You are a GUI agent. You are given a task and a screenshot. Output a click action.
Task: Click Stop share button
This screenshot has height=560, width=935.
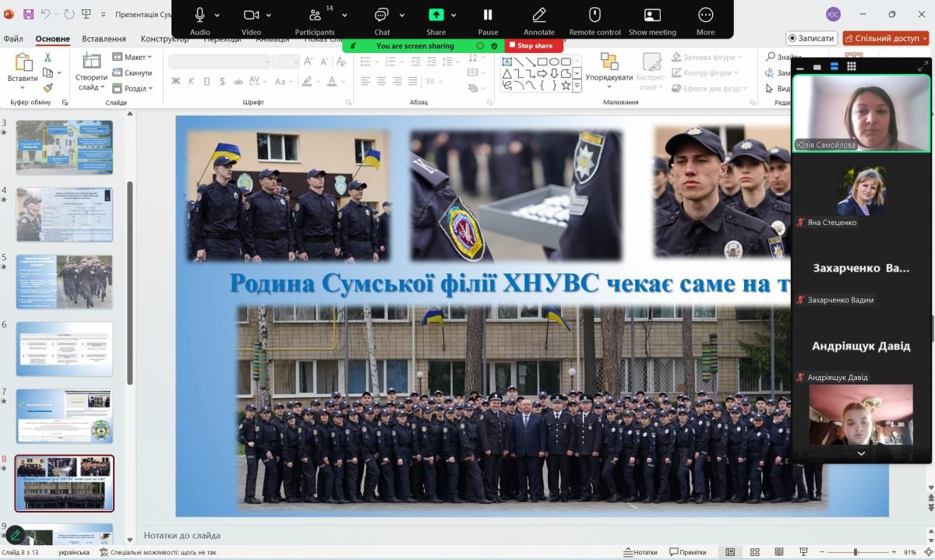(534, 46)
